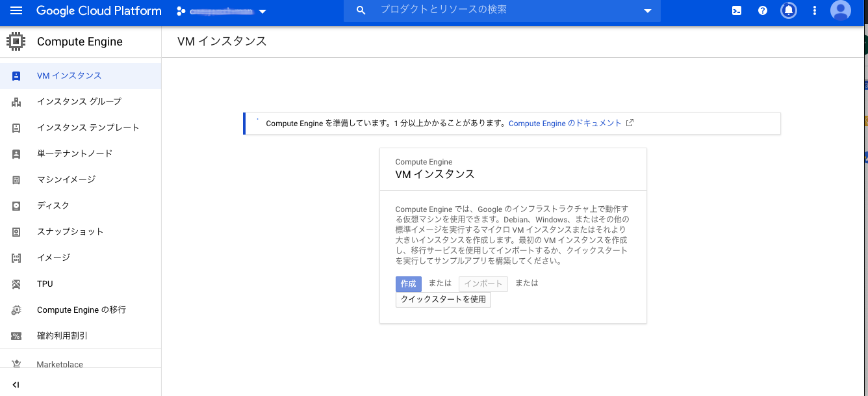Viewport: 868px width, 396px height.
Task: Click the account avatar circle
Action: (840, 10)
